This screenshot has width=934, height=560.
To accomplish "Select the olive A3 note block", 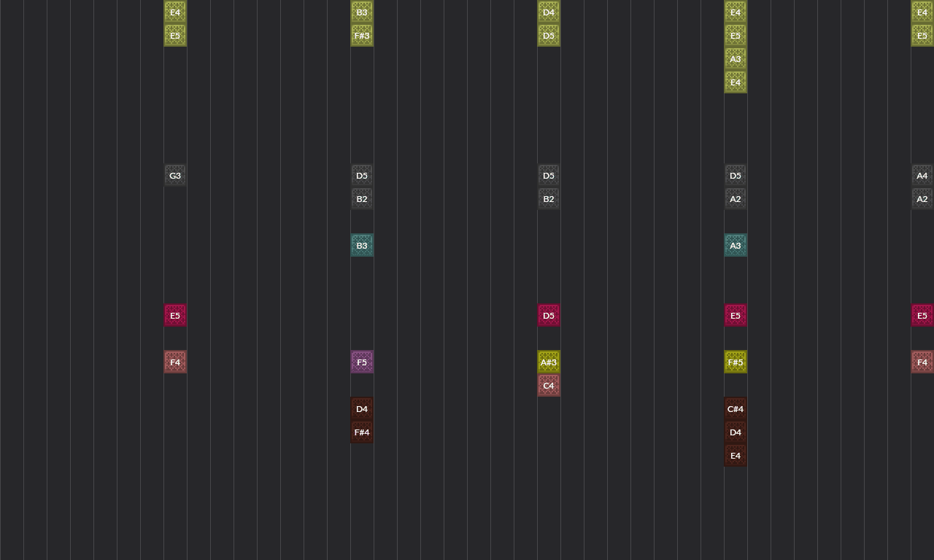I will (736, 58).
